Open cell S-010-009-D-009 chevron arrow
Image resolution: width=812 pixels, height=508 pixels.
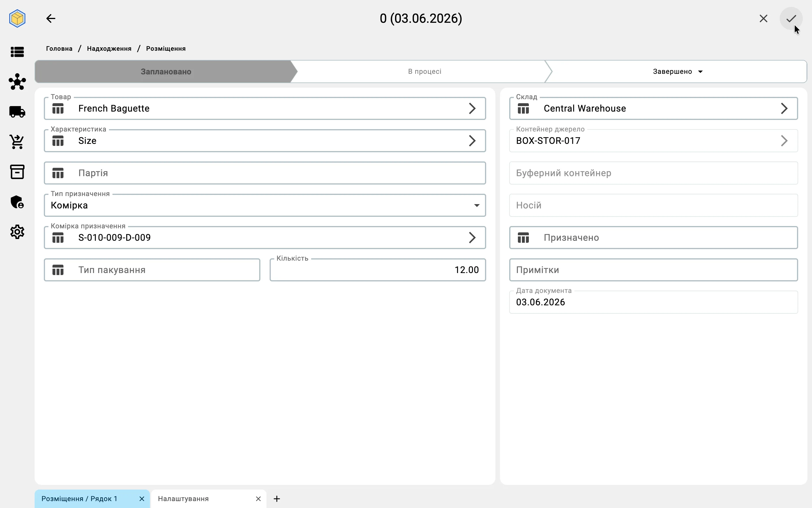[x=472, y=238]
